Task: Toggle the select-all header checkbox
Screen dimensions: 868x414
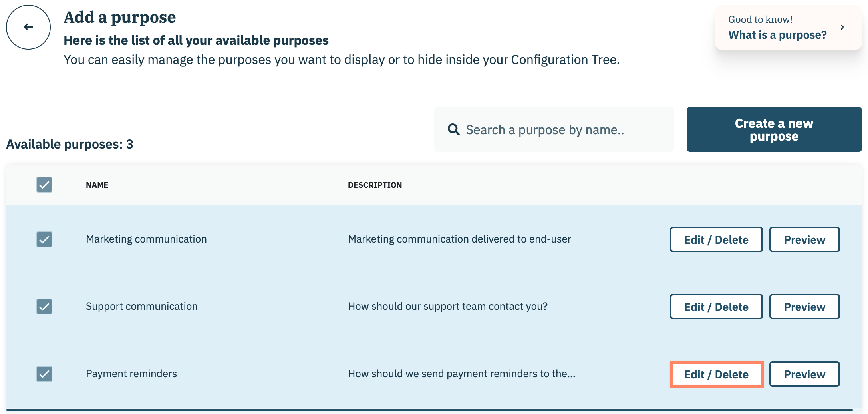Action: point(44,185)
